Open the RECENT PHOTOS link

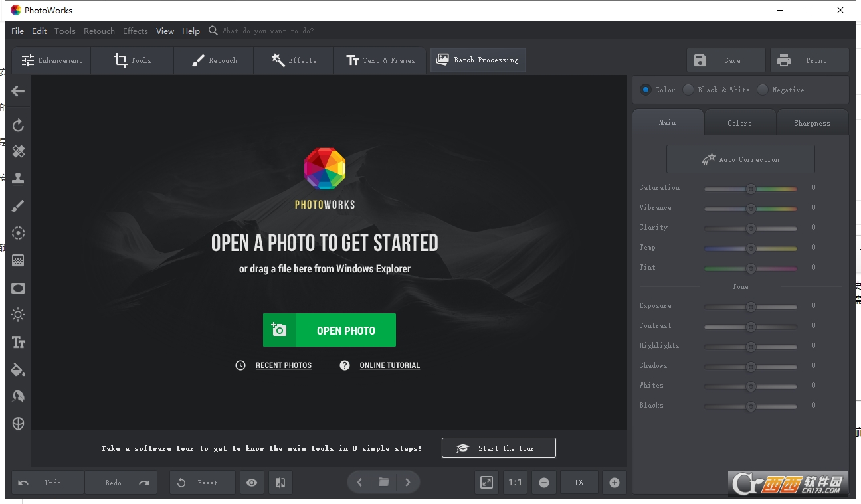[284, 365]
